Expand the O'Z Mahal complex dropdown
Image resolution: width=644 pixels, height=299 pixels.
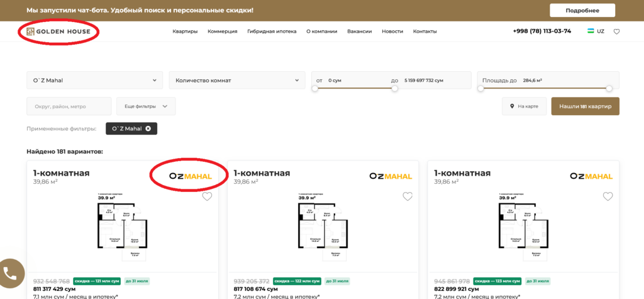click(x=94, y=81)
